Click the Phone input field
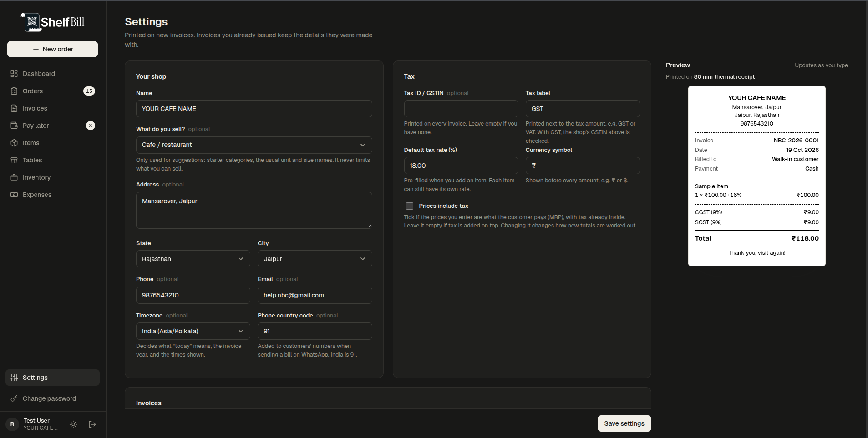 point(193,295)
